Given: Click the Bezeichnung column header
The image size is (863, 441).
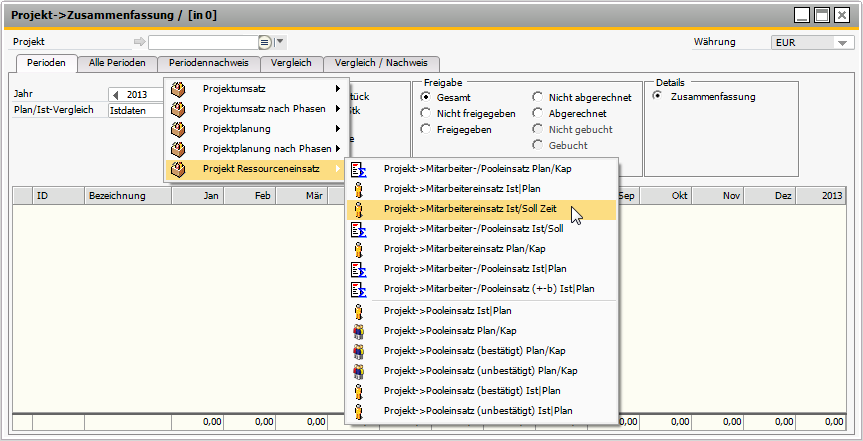Looking at the screenshot, I should (x=128, y=196).
